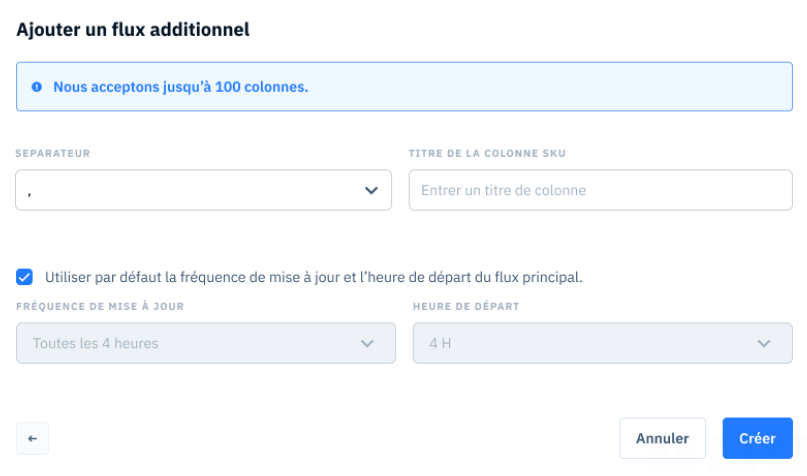Viewport: 807px width, 476px height.
Task: Focus the 'Entrer un titre de colonne' field
Action: pos(601,190)
